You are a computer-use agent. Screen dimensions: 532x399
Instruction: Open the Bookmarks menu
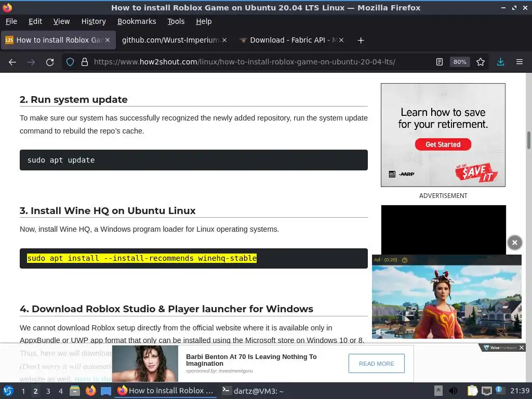point(137,21)
